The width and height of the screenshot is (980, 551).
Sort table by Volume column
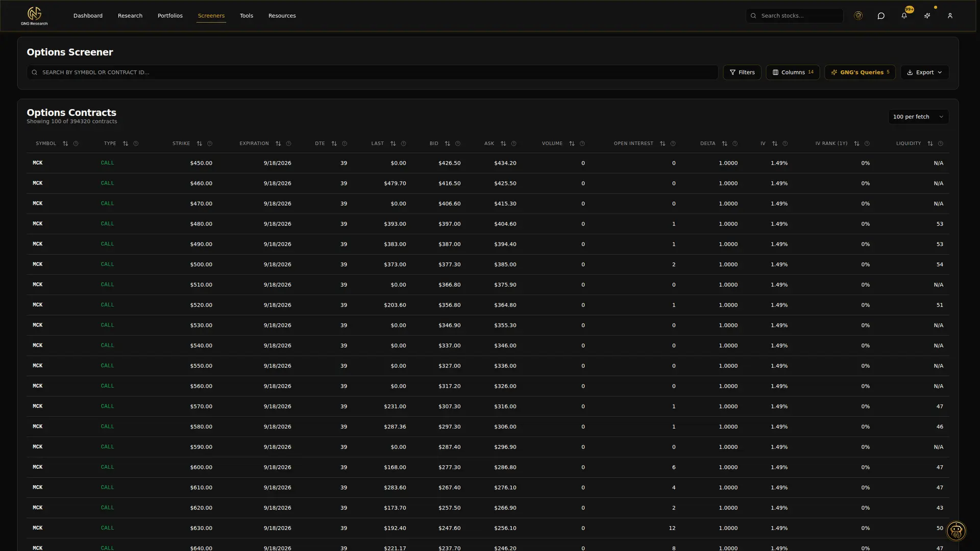click(x=572, y=144)
